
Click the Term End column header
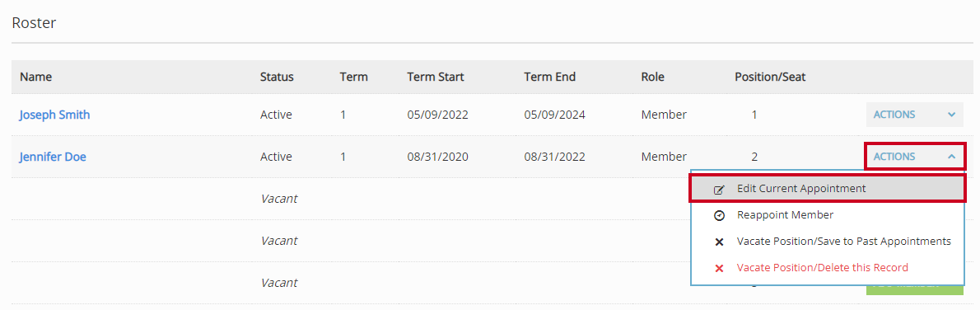point(550,77)
